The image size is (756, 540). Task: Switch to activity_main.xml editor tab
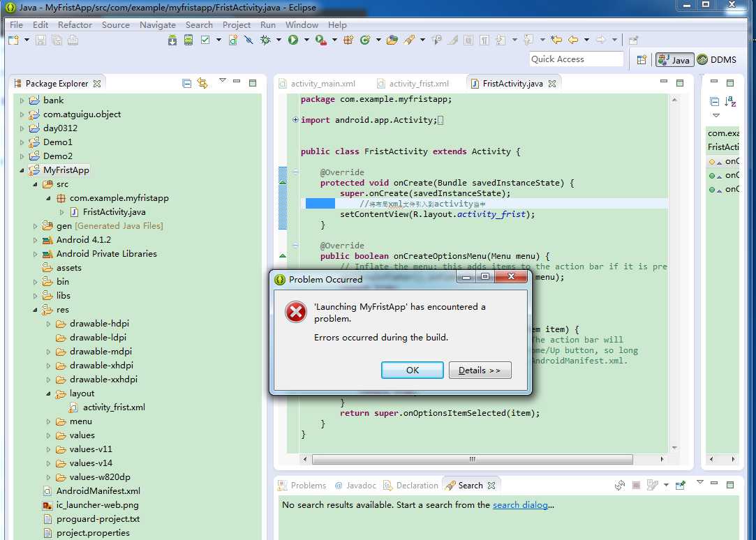click(x=317, y=84)
